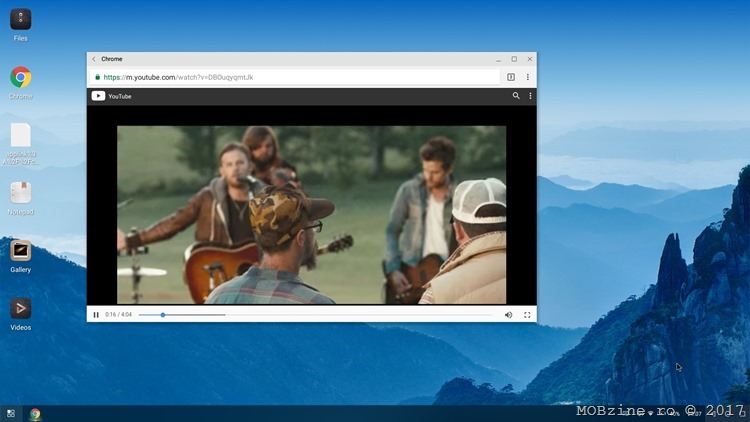
Task: Close the Chrome window
Action: pos(529,59)
